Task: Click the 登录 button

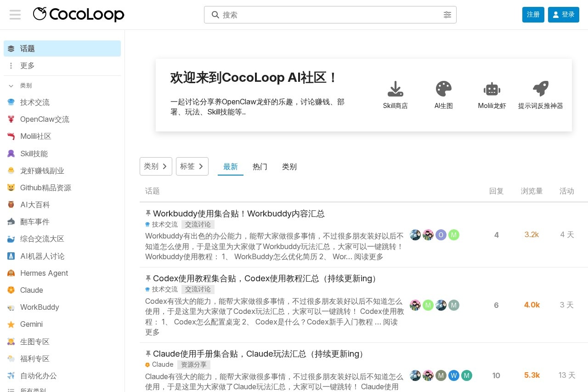Action: tap(564, 15)
